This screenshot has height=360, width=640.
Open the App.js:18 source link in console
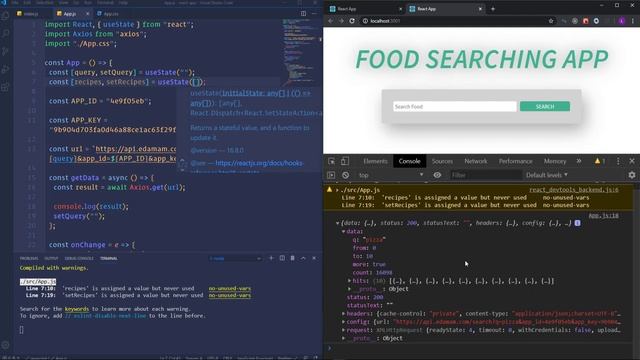[603, 216]
